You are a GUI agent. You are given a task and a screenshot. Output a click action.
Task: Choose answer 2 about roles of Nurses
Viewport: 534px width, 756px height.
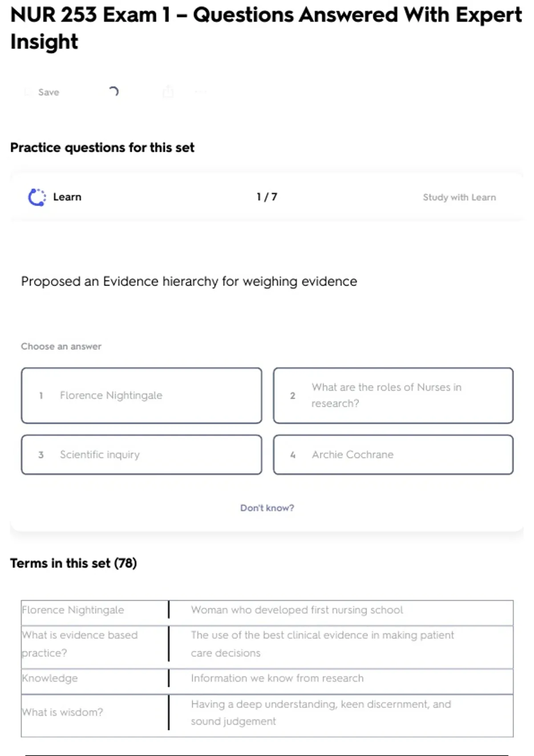coord(393,395)
